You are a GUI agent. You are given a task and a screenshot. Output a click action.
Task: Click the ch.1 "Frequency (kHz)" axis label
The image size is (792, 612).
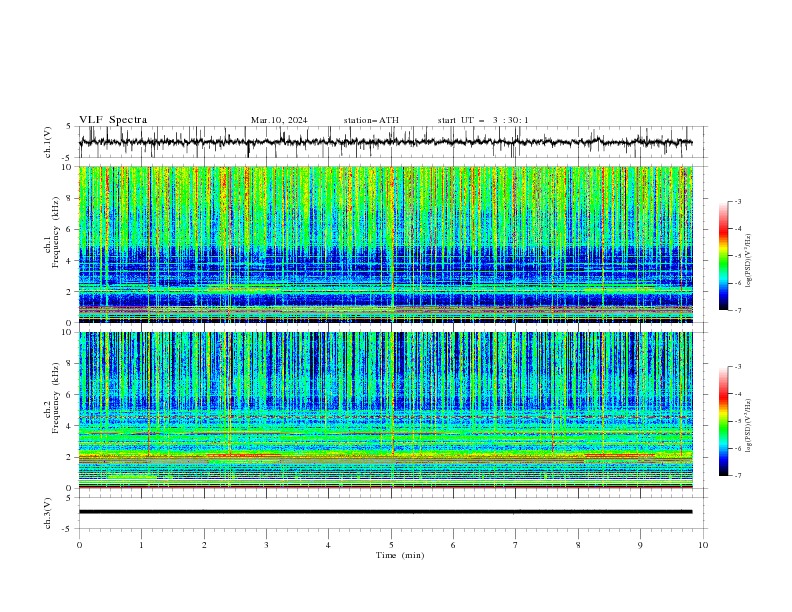55,231
